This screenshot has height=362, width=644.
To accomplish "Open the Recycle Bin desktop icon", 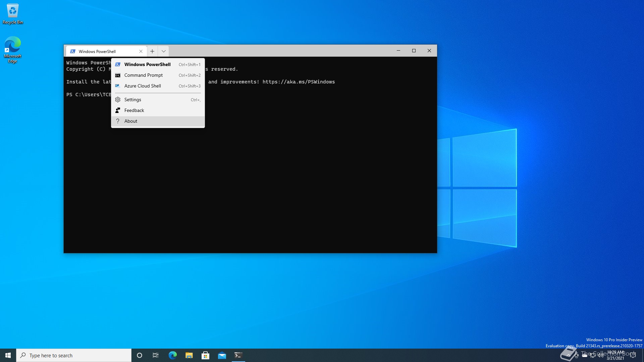I will pos(13,14).
